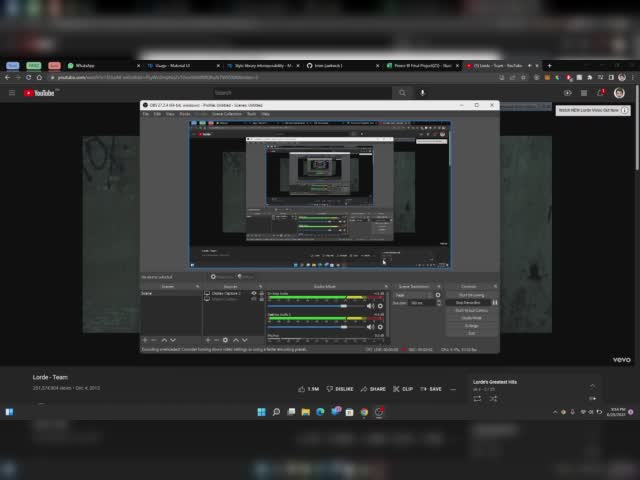Click SAVE under the Lorde video
The image size is (640, 480).
431,389
